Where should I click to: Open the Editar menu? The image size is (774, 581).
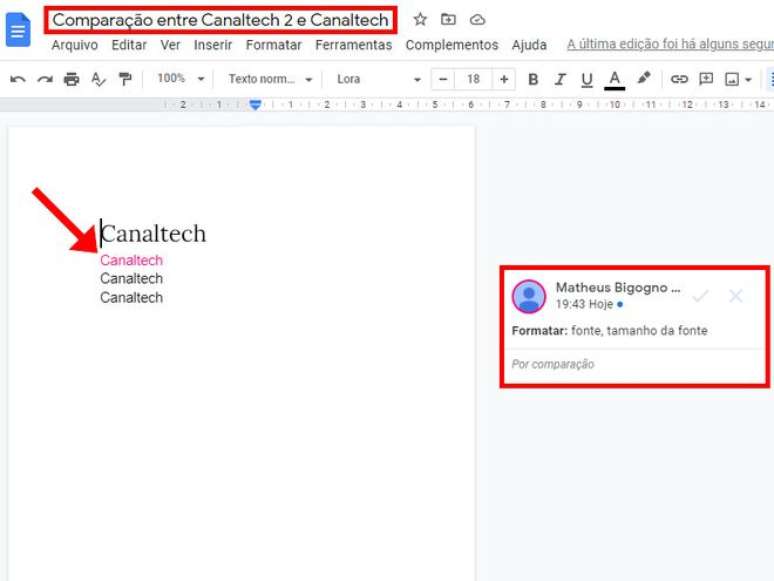point(129,45)
